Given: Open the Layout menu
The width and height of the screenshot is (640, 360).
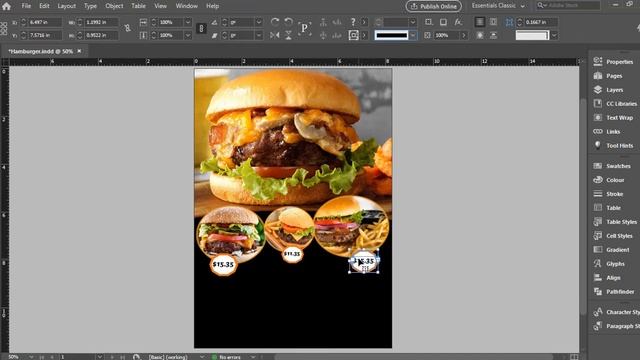Looking at the screenshot, I should (67, 6).
